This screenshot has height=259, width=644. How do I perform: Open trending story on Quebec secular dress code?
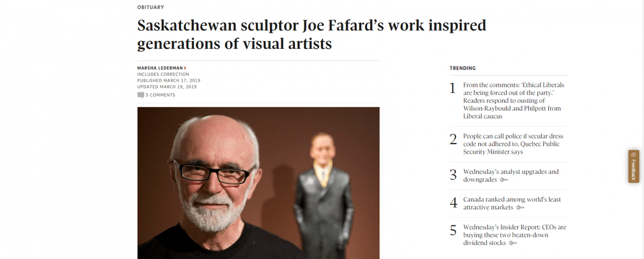pos(513,144)
